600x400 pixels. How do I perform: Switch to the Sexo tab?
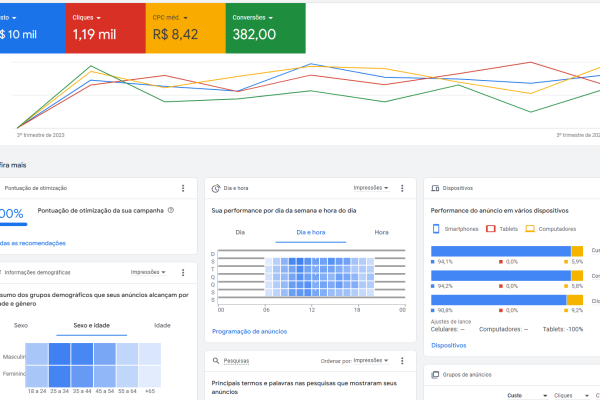(x=21, y=325)
